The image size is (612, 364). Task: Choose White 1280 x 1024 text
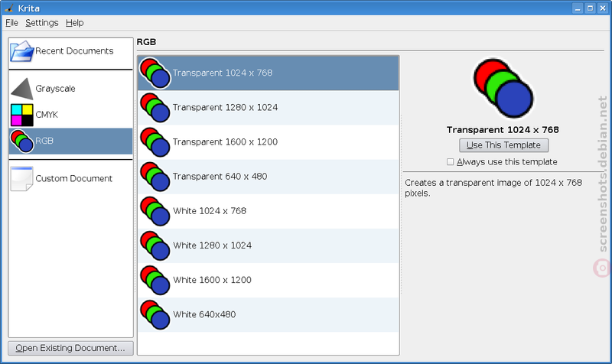point(213,245)
